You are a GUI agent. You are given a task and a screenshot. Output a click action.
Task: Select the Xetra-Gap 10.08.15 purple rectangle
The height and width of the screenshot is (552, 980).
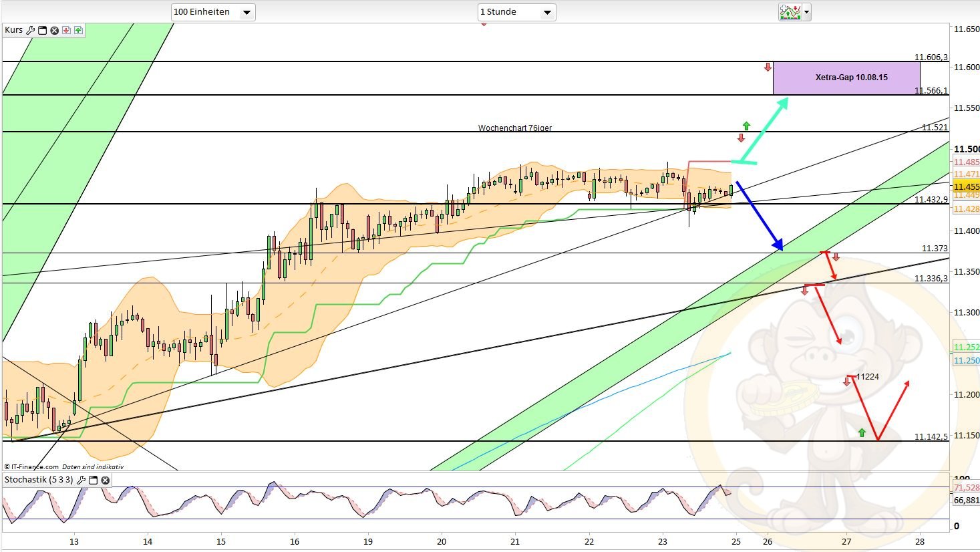point(846,78)
